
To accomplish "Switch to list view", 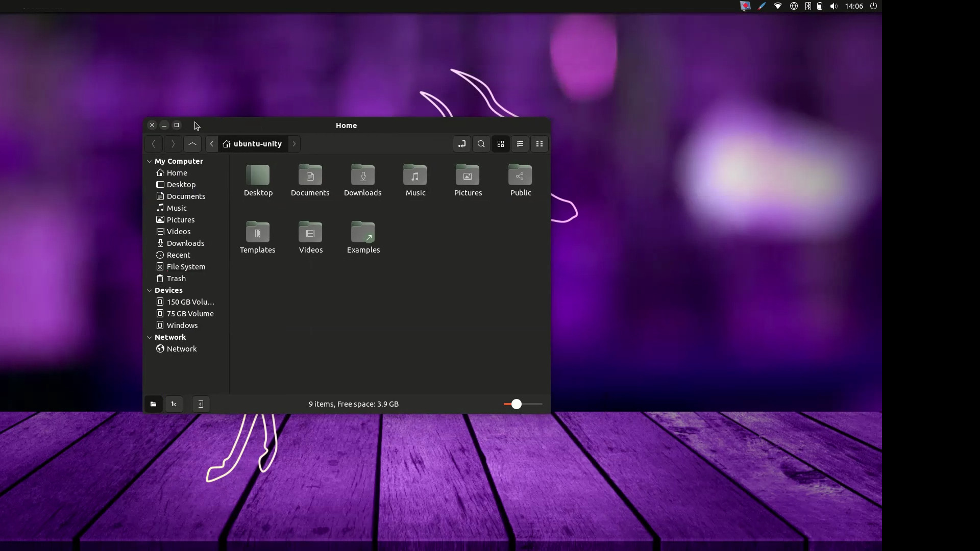I will coord(520,144).
